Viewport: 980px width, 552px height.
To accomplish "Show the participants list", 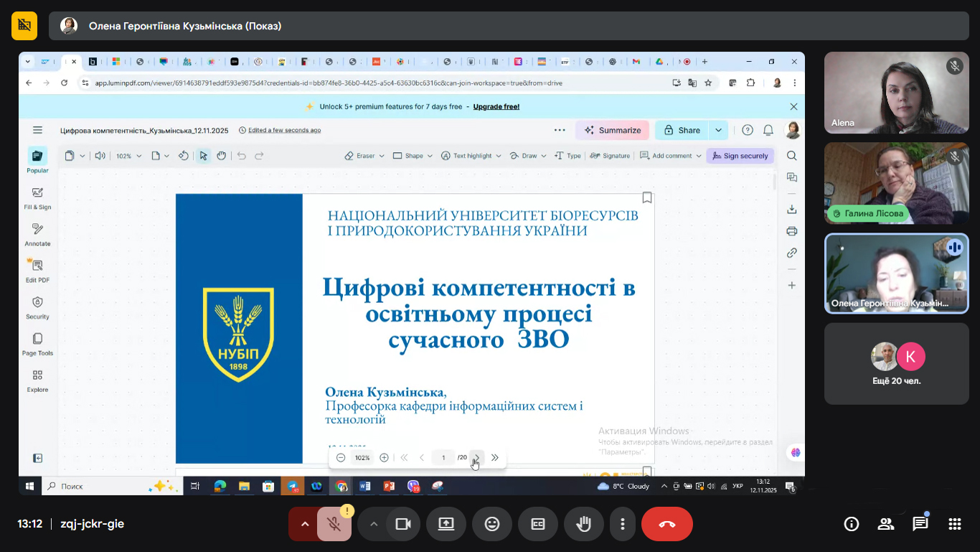I will [x=885, y=524].
